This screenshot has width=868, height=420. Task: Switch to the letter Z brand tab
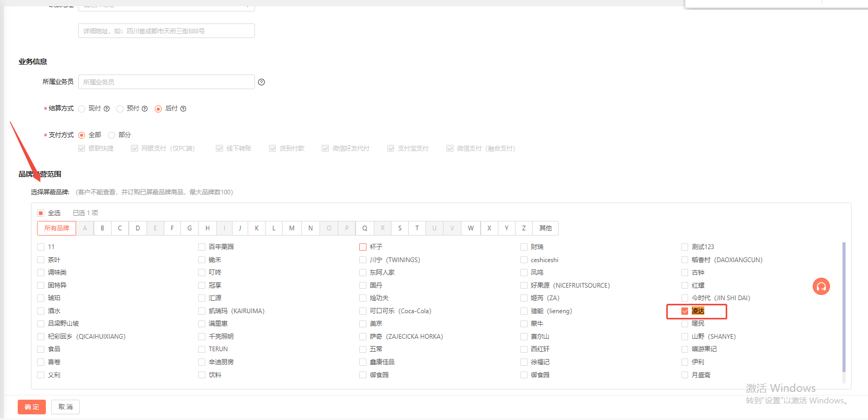(524, 228)
